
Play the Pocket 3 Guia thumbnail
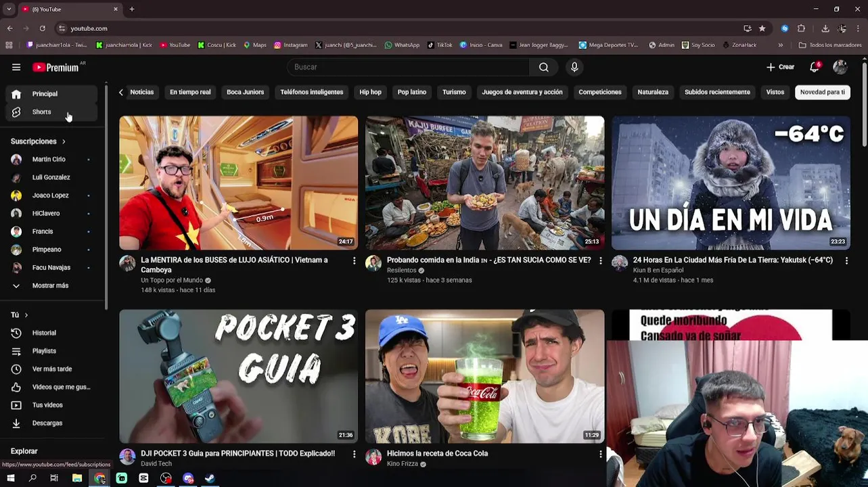[239, 376]
